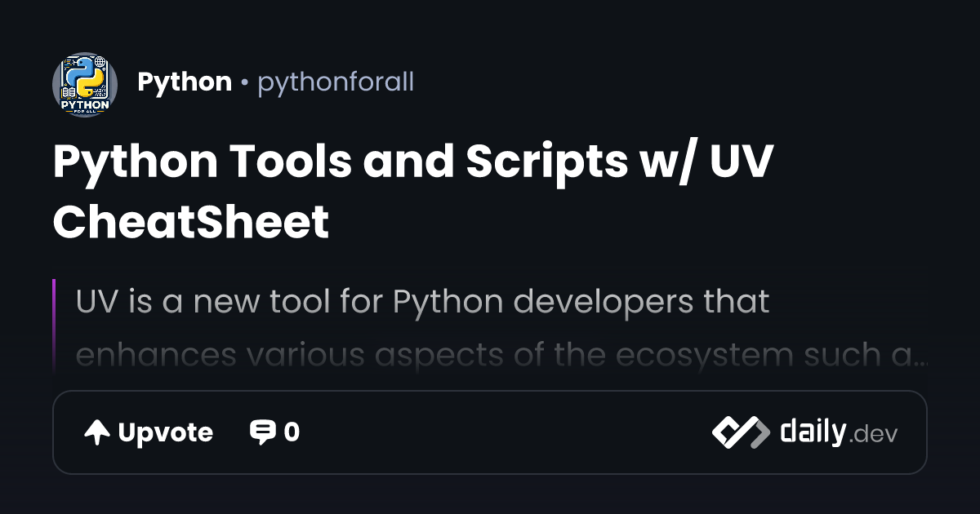Open the Python source name link
This screenshot has width=980, height=514.
(x=185, y=82)
